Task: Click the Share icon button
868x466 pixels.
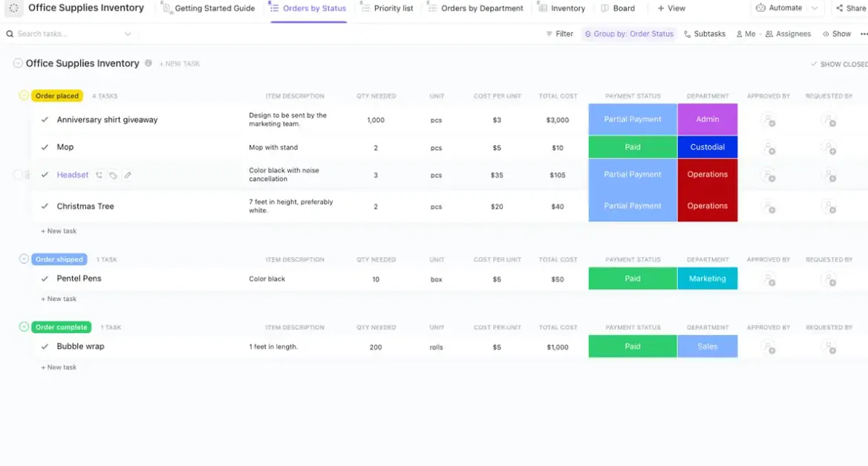Action: 840,8
